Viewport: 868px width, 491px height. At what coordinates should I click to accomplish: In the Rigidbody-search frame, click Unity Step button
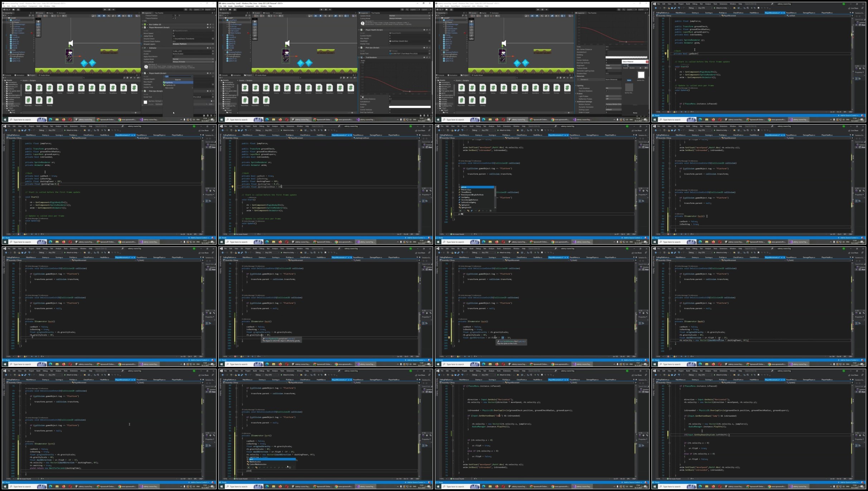pos(113,9)
